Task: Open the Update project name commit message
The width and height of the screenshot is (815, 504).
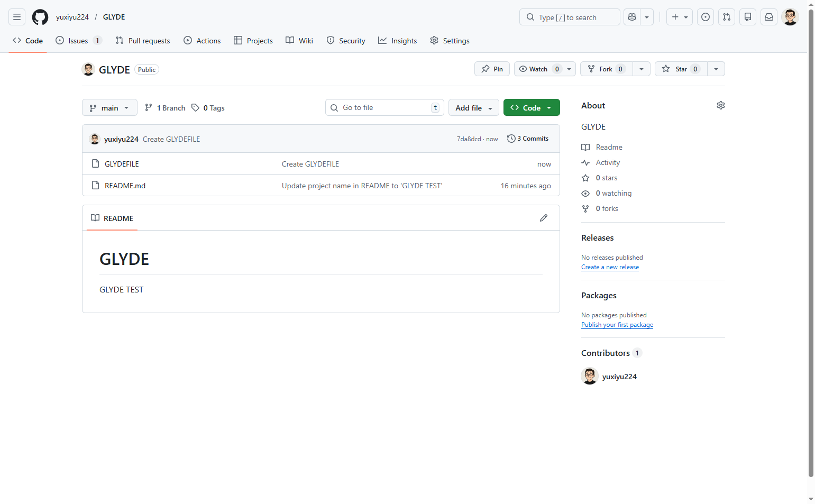Action: pyautogui.click(x=362, y=186)
